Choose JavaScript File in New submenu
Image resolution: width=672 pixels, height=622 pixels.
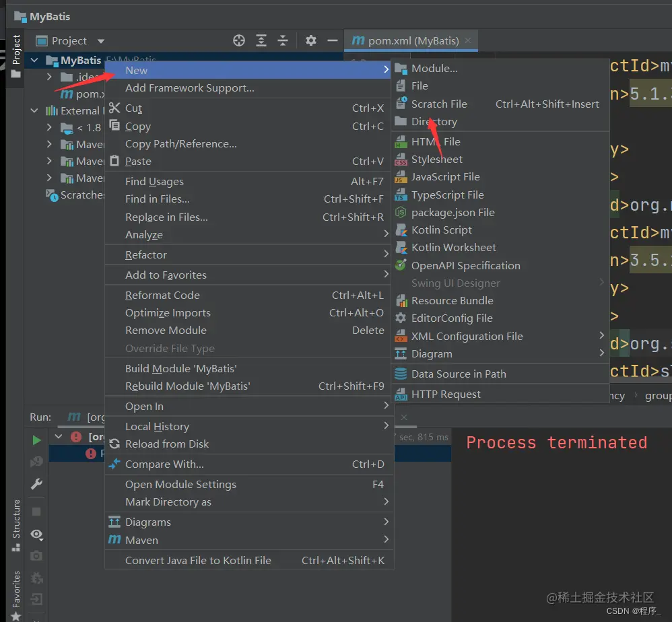click(500, 177)
